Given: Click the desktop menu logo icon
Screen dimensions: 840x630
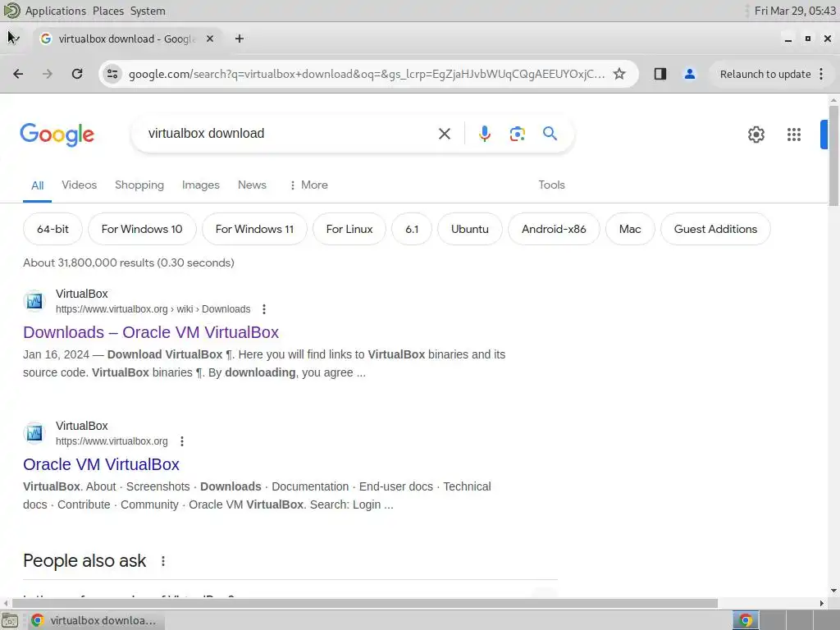Looking at the screenshot, I should point(11,10).
